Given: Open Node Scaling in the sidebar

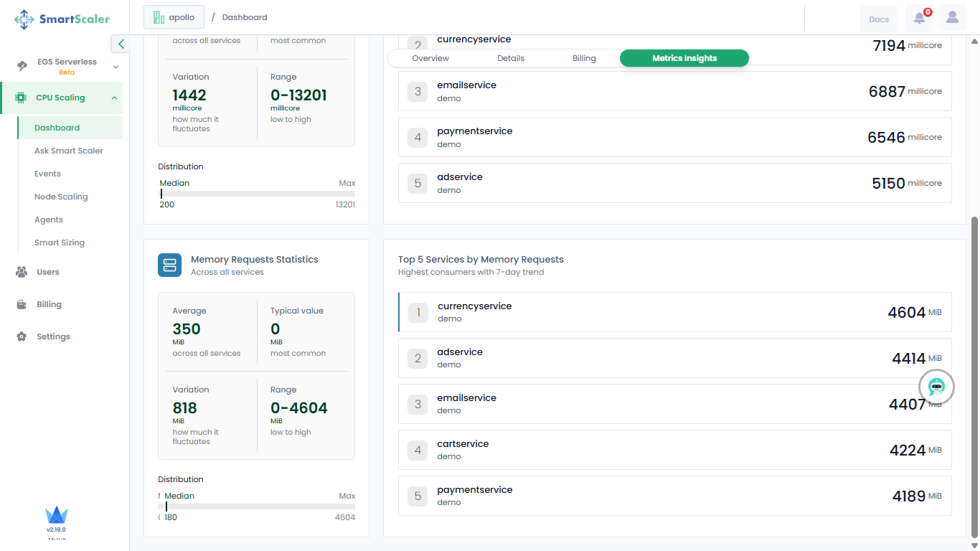Looking at the screenshot, I should tap(61, 197).
